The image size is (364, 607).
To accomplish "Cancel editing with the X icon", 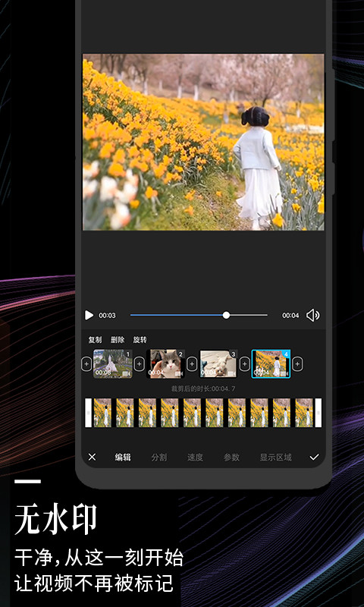I will coord(92,458).
